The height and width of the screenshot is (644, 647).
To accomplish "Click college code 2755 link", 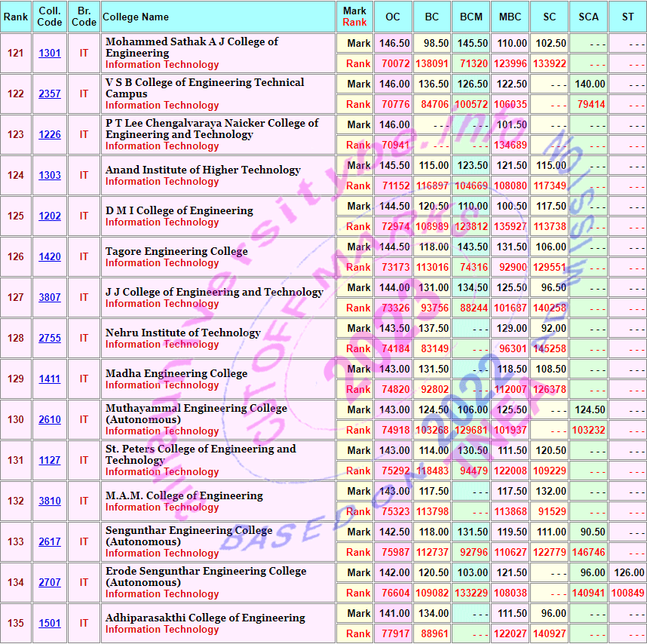I will point(50,339).
